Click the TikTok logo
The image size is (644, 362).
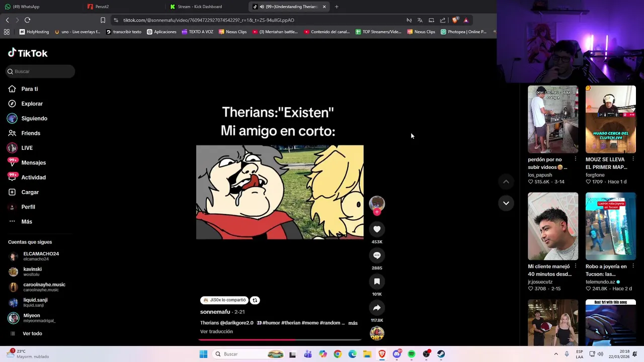28,53
